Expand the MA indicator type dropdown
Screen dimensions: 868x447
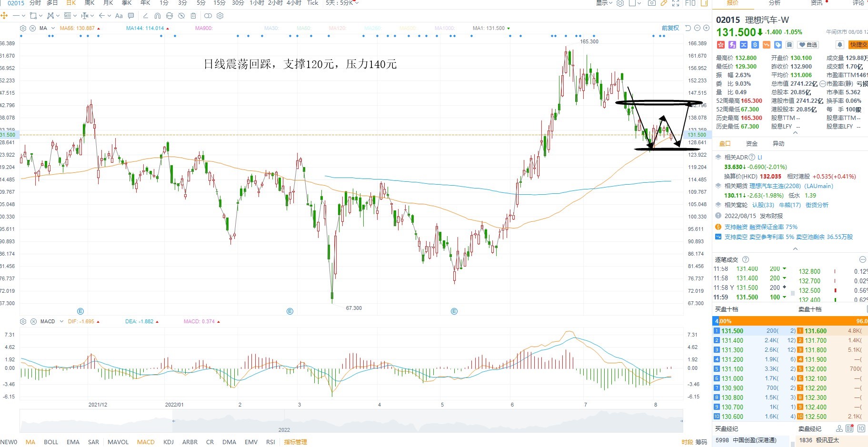53,28
